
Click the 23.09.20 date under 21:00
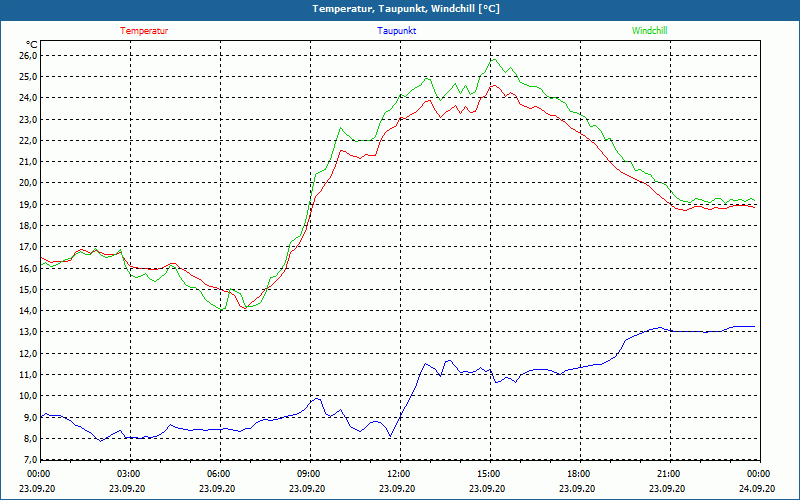(667, 488)
